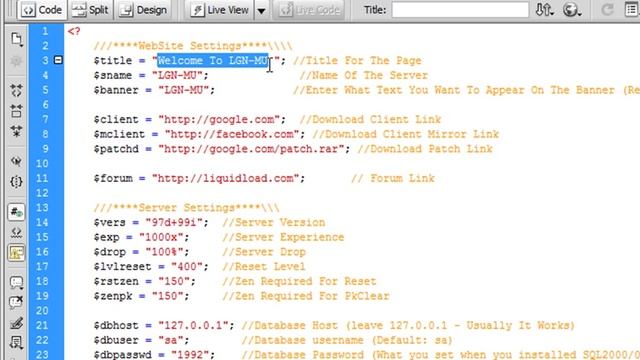The width and height of the screenshot is (640, 360).
Task: Click the Apply Comment icon
Action: point(16,282)
